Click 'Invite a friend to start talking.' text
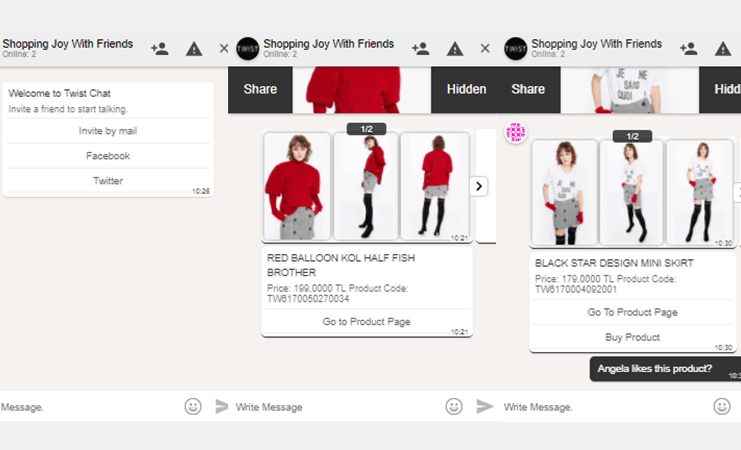This screenshot has width=741, height=450. 68,109
